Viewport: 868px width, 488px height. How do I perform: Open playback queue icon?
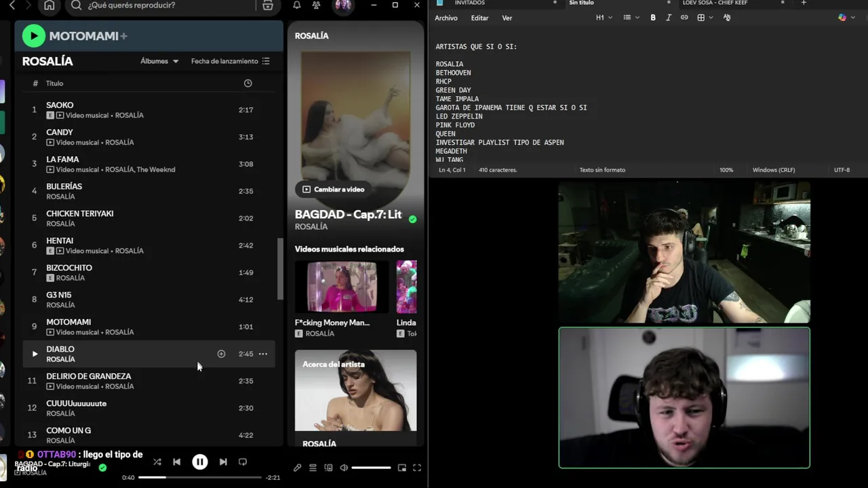(x=313, y=468)
